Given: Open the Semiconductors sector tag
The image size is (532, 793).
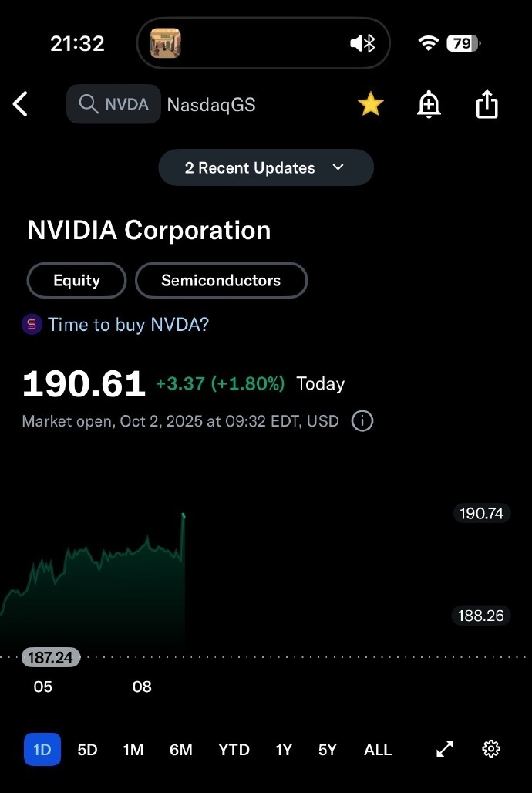Looking at the screenshot, I should (221, 280).
